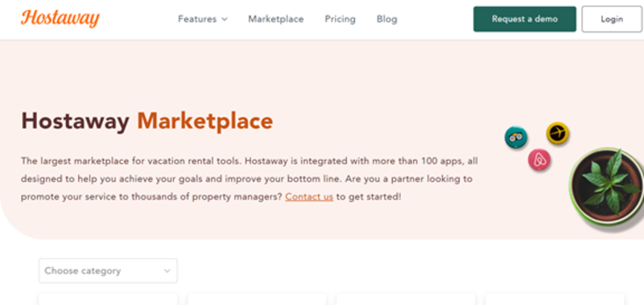Image resolution: width=644 pixels, height=305 pixels.
Task: Click the Hostaway logo
Action: click(60, 19)
